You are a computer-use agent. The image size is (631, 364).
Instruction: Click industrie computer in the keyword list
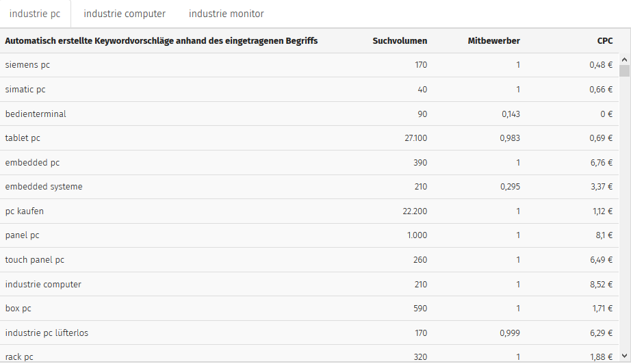coord(43,285)
